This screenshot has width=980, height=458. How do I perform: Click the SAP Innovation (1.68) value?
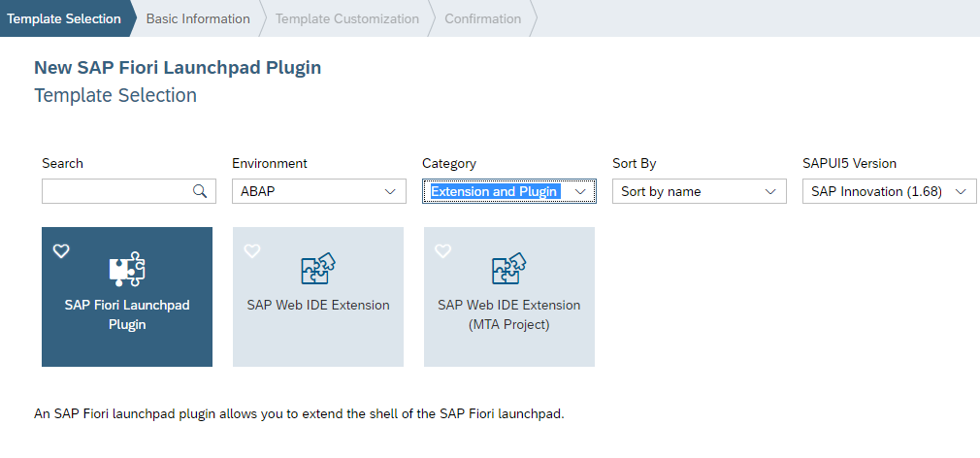pyautogui.click(x=876, y=191)
